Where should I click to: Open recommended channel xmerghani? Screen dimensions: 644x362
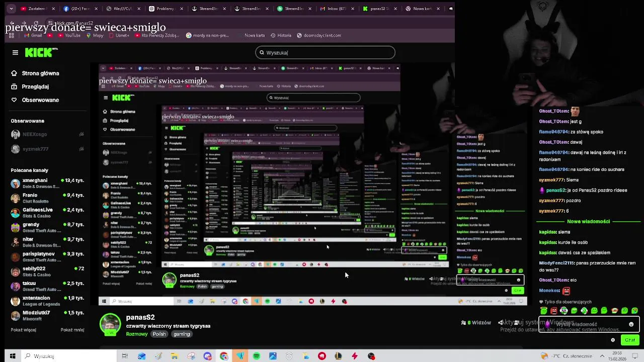(47, 183)
